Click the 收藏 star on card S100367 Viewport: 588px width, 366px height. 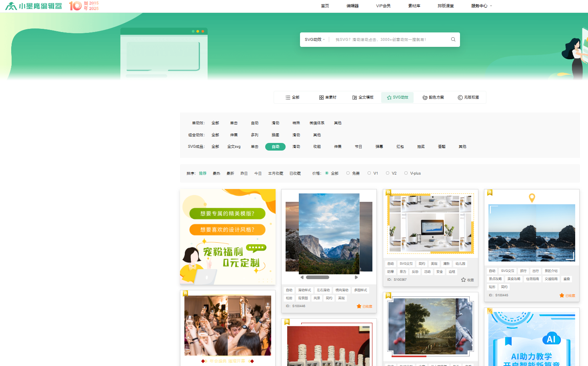click(464, 280)
